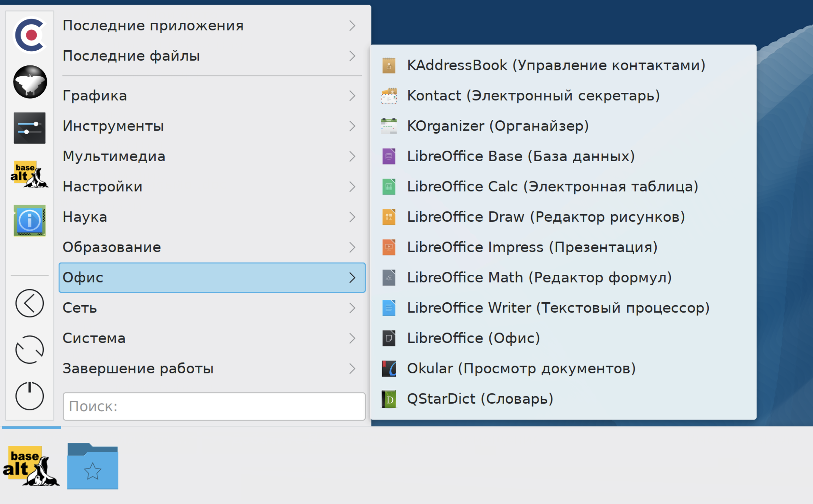This screenshot has height=504, width=813.
Task: Launch LibreOffice Impress (Презентация)
Action: tap(563, 247)
